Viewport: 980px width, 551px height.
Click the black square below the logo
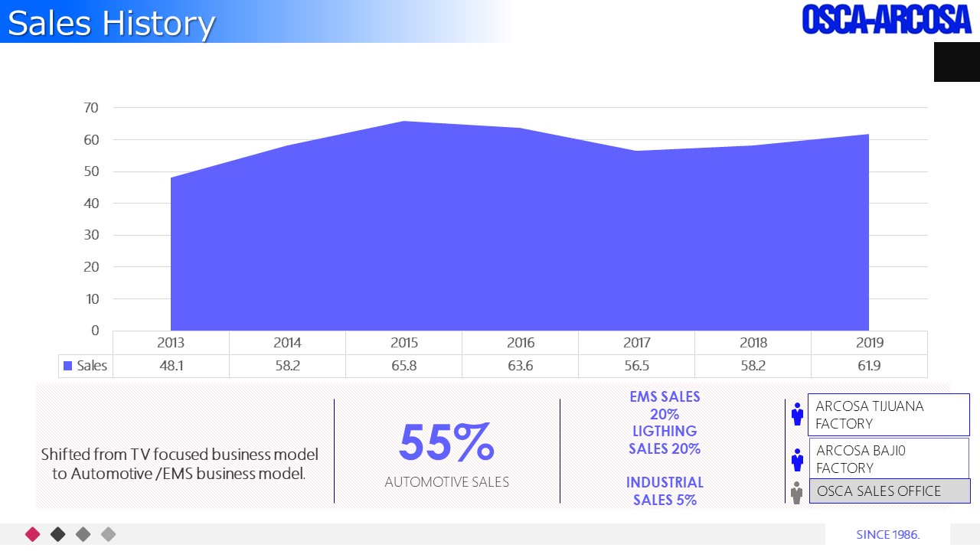click(x=956, y=62)
